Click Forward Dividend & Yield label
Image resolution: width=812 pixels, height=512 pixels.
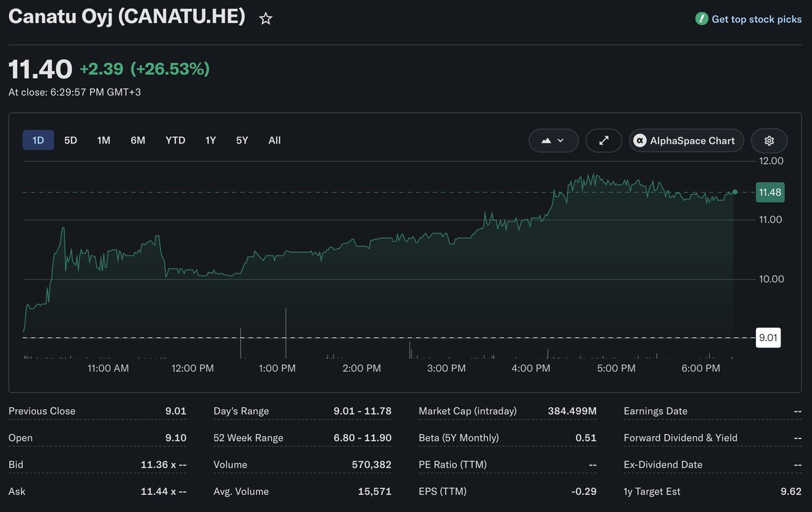681,438
